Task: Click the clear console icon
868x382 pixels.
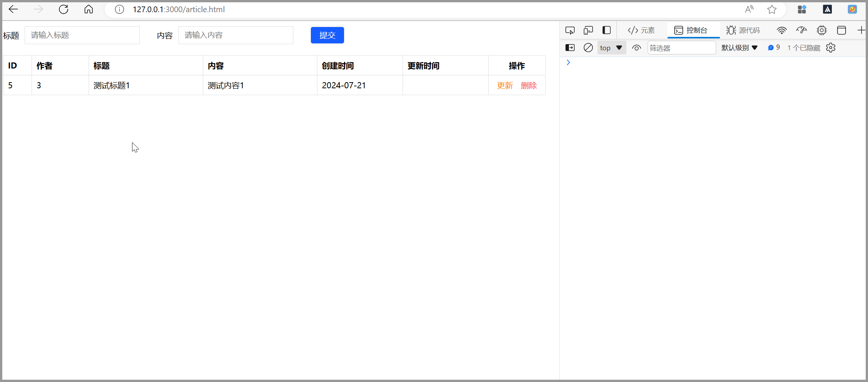Action: (x=588, y=48)
